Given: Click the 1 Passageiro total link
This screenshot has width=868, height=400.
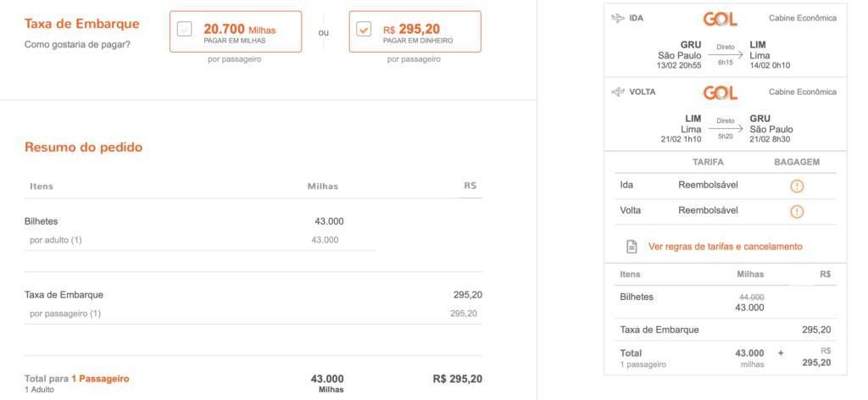Looking at the screenshot, I should coord(100,379).
